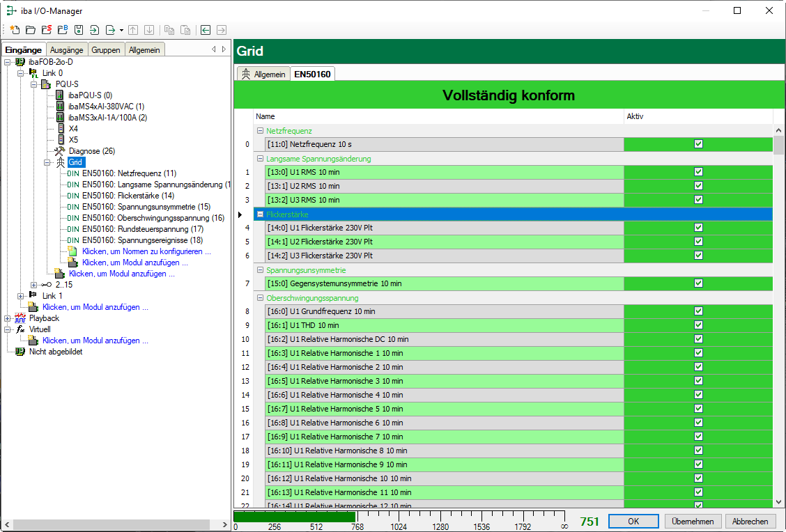Click the table's vertical scrollbar down arrow
This screenshot has width=786, height=532.
pos(779,502)
